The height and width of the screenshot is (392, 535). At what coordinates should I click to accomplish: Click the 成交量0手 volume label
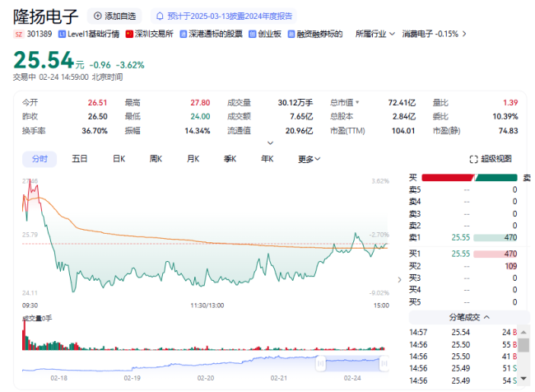point(37,318)
